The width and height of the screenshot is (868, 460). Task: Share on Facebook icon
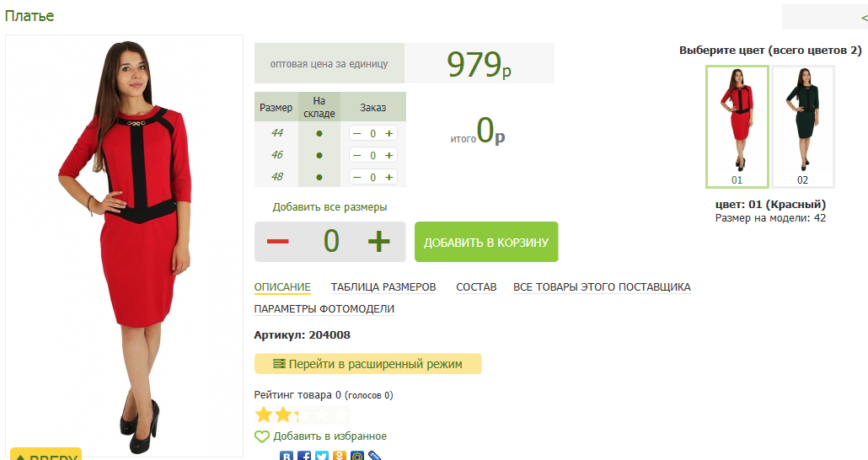(x=304, y=456)
